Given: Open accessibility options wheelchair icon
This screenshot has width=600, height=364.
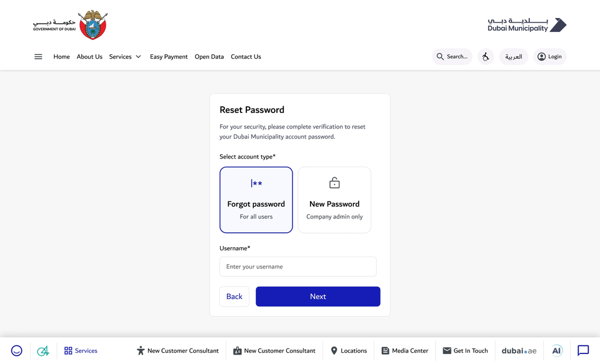Looking at the screenshot, I should point(486,57).
